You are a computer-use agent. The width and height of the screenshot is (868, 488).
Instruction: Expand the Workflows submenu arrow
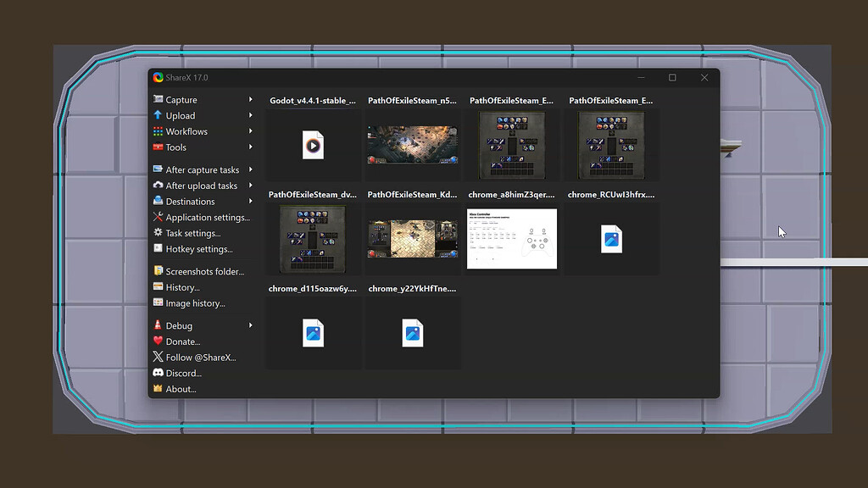(251, 131)
